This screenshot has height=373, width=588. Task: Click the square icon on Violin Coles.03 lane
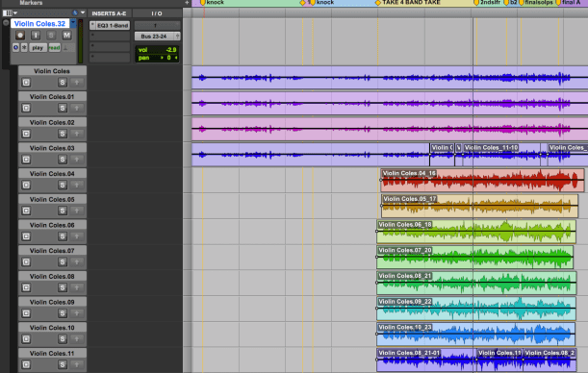pyautogui.click(x=26, y=160)
